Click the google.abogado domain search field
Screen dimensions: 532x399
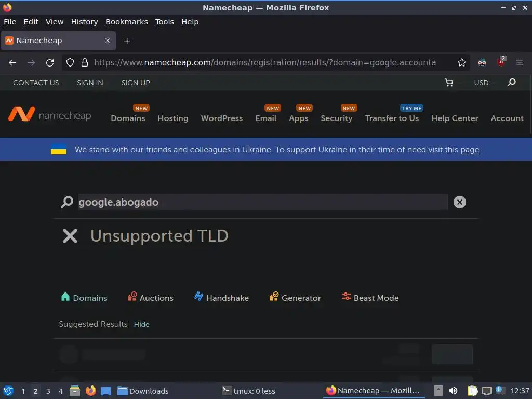click(263, 202)
